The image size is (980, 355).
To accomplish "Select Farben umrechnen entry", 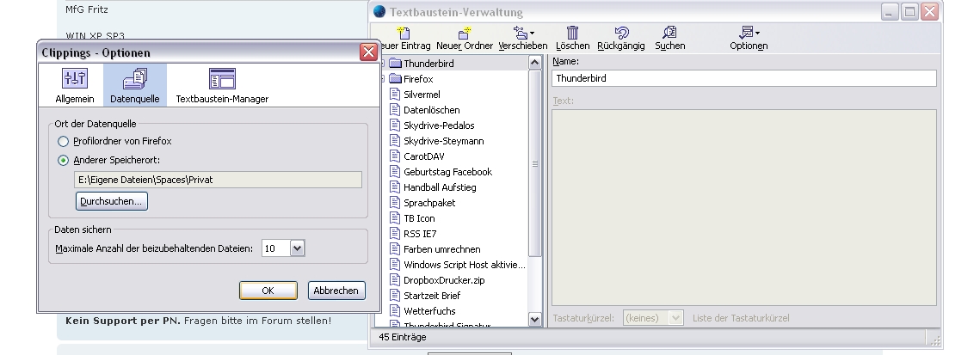I will tap(442, 249).
